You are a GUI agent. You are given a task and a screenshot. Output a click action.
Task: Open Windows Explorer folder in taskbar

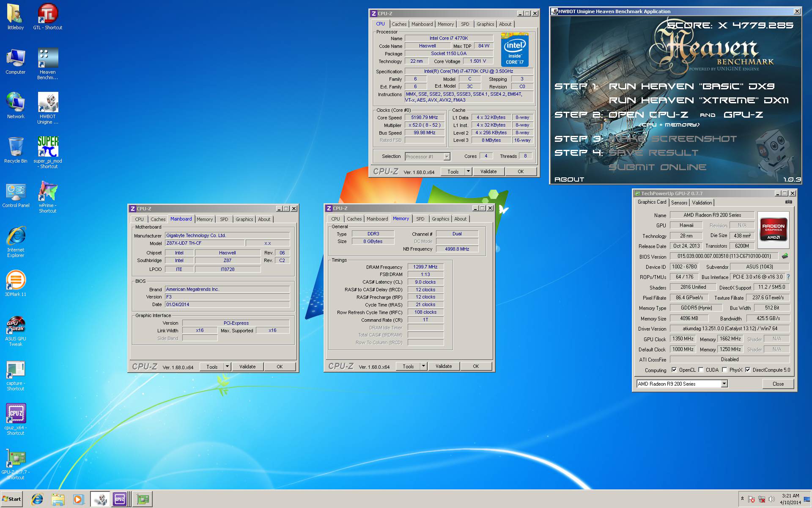pyautogui.click(x=58, y=499)
